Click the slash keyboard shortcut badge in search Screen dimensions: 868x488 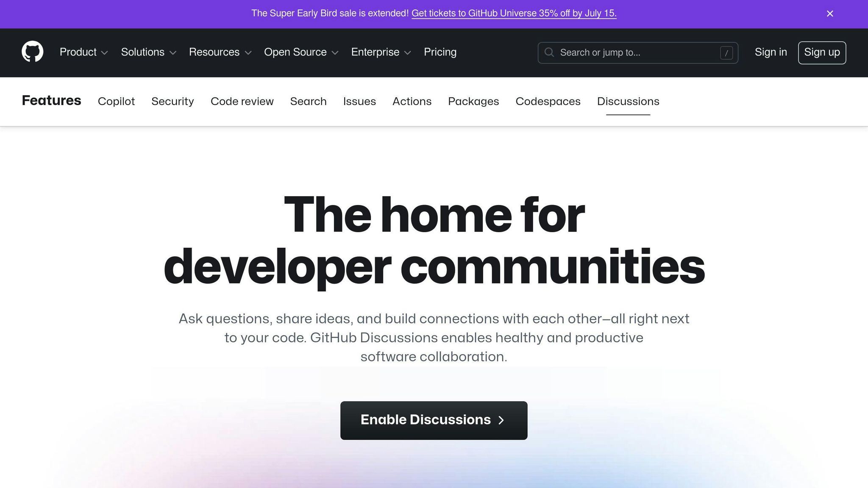point(726,53)
